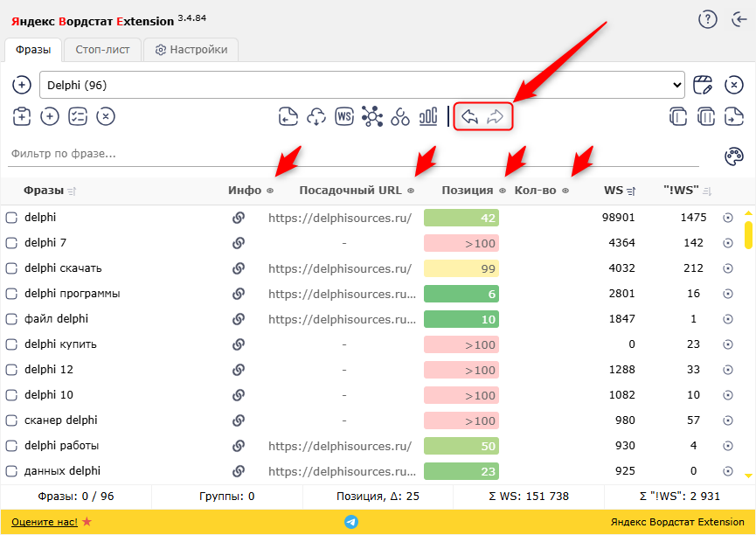Click the WS frequency collection icon
The height and width of the screenshot is (535, 756).
[344, 116]
